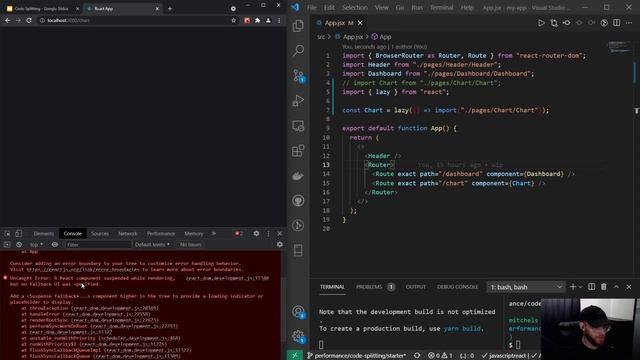Add a new terminal with the plus icon
Viewport: 640px width, 360px height.
[573, 287]
